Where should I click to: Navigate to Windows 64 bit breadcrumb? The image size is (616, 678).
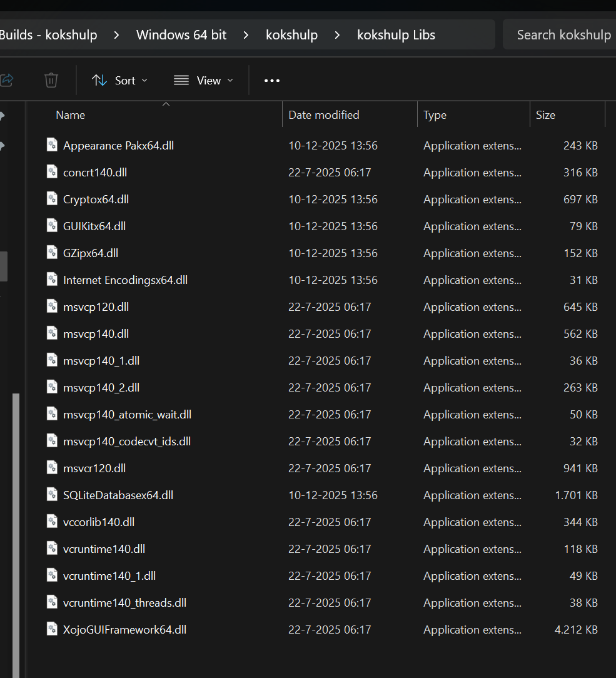181,35
